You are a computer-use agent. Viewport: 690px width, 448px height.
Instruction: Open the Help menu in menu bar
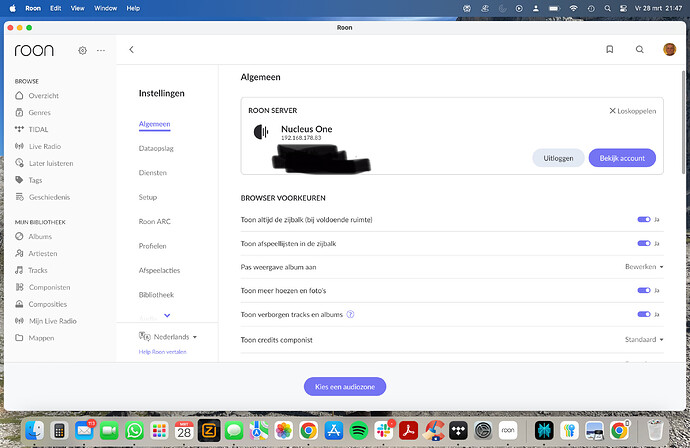click(x=133, y=8)
